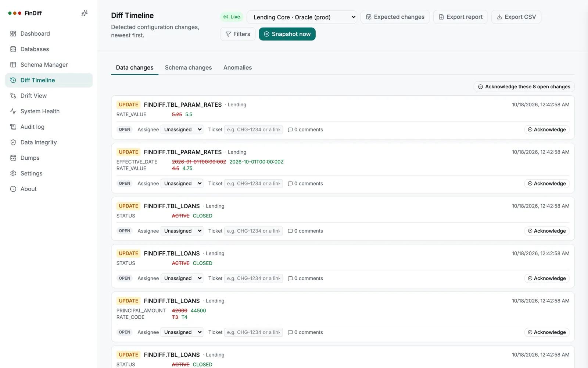Toggle the Live indicator

coord(232,17)
